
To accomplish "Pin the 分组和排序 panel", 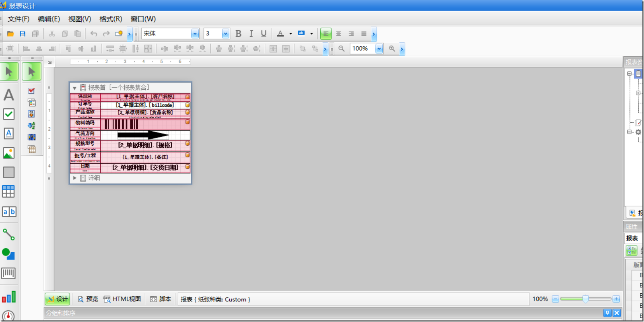I will tap(607, 313).
